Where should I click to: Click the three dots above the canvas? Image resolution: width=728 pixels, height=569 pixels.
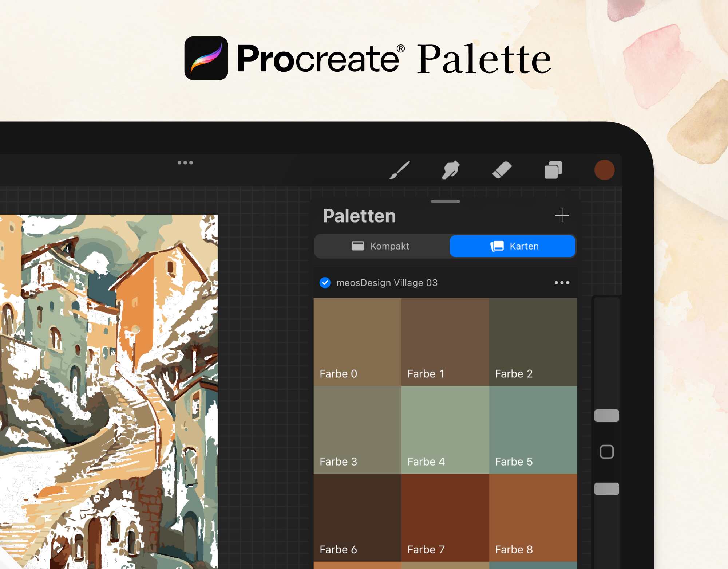click(x=185, y=162)
